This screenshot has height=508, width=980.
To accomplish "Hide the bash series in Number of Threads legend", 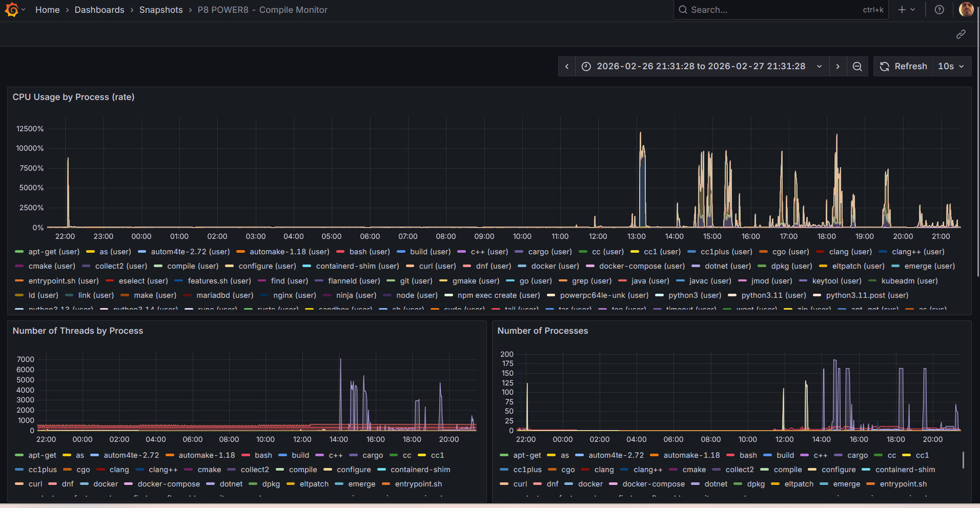I will 263,455.
